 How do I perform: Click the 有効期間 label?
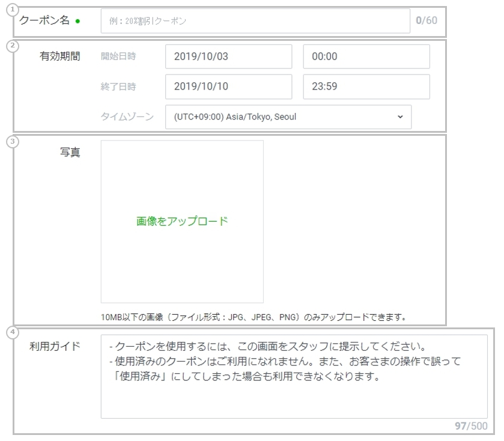click(60, 56)
